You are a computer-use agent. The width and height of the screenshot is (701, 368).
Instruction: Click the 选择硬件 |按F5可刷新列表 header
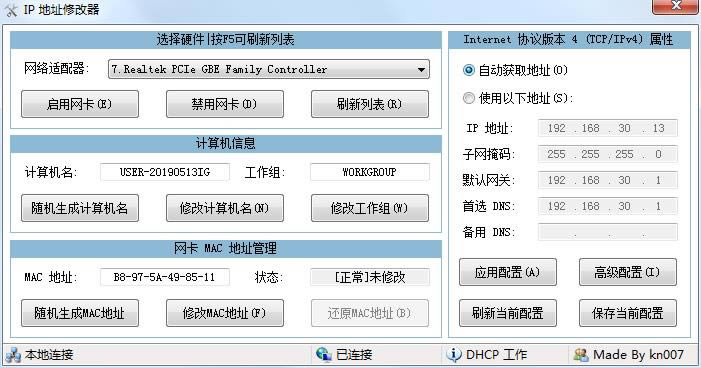click(225, 40)
